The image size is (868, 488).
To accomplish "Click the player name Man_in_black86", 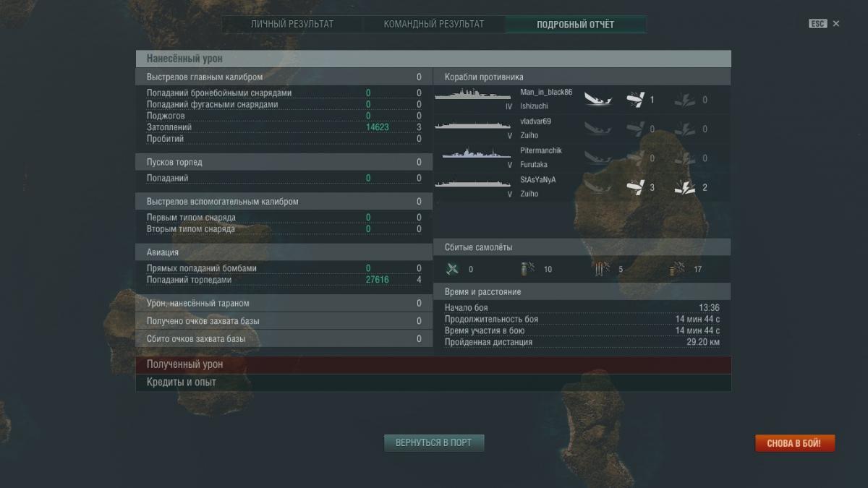I will (x=546, y=93).
